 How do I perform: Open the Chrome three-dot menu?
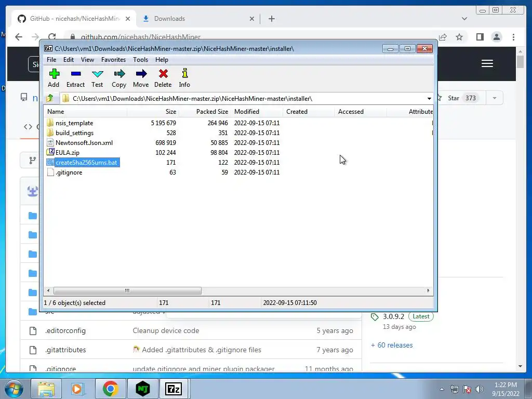tap(514, 37)
